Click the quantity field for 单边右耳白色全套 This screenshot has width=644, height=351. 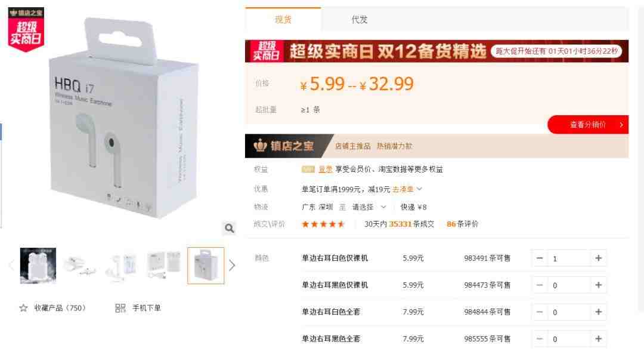click(x=569, y=312)
